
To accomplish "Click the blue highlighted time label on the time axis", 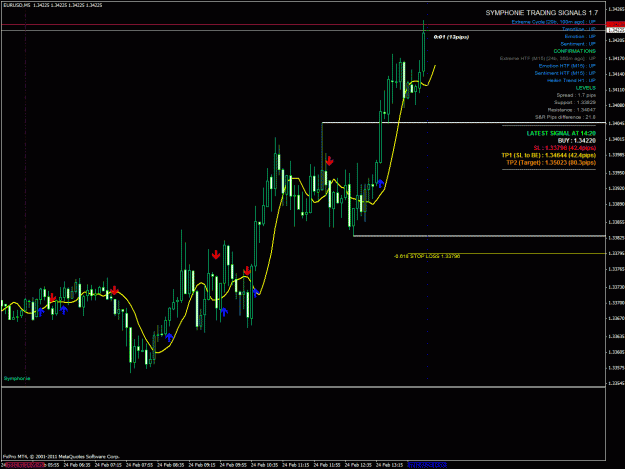I will (x=427, y=465).
